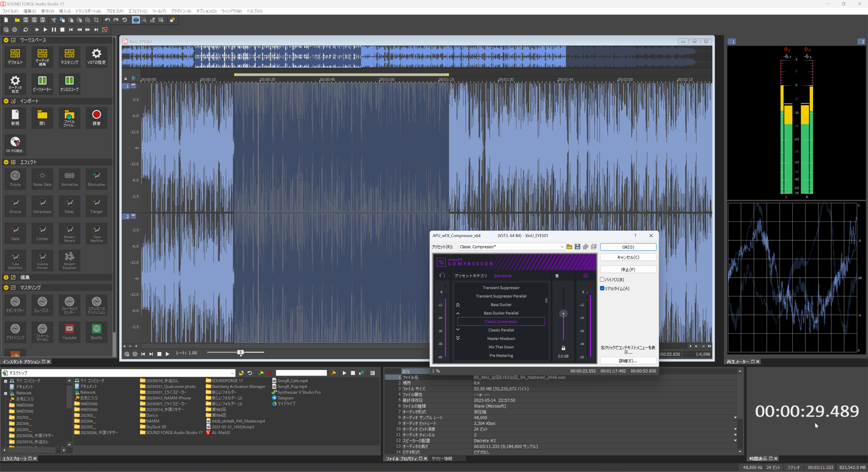Click the cut scissors toolbar icon
The image size is (868, 472).
54,20
